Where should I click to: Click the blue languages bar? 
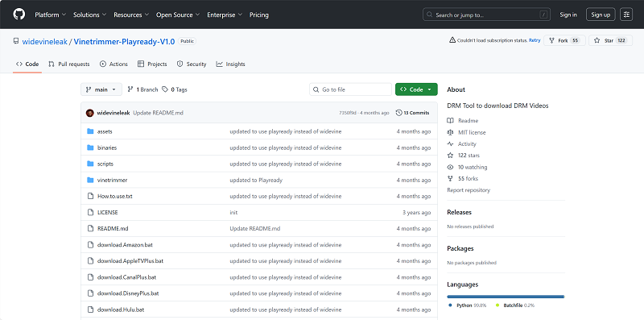pyautogui.click(x=506, y=296)
